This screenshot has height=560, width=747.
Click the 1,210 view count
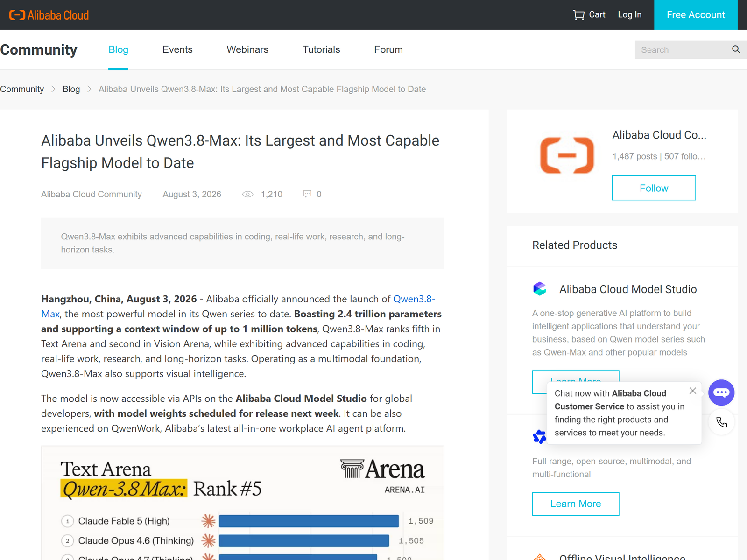[272, 194]
